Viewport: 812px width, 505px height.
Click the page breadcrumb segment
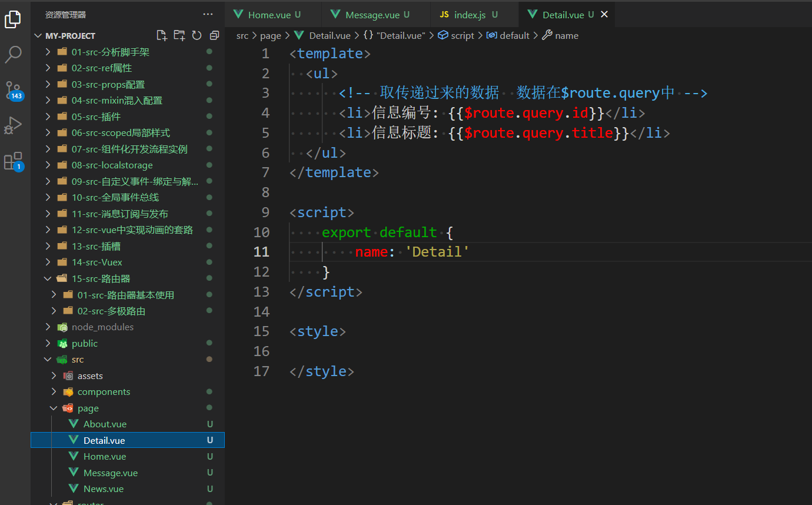point(271,35)
